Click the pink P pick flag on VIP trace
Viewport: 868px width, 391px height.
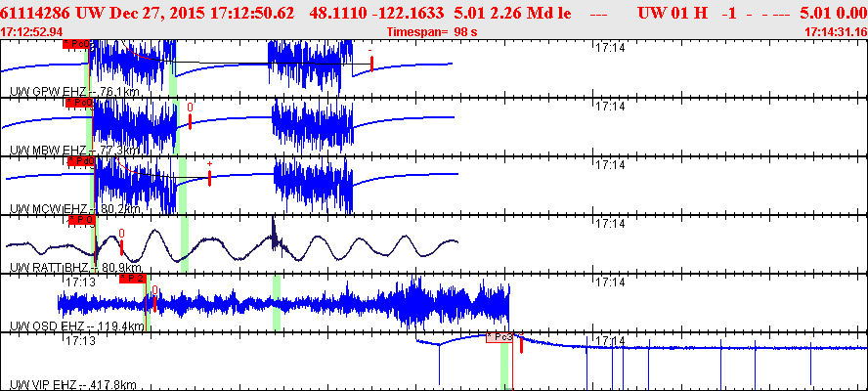click(x=499, y=337)
